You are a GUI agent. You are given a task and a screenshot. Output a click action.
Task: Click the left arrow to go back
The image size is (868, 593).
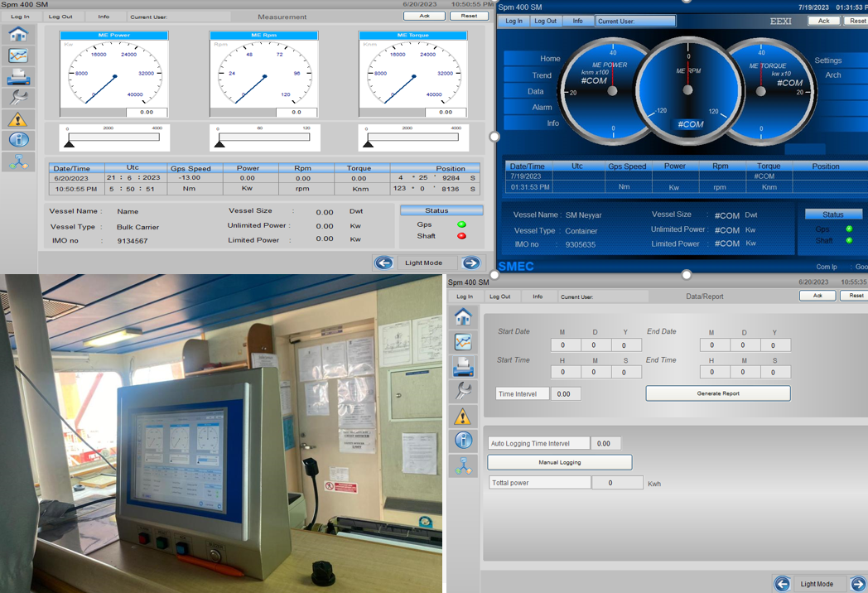tap(383, 263)
